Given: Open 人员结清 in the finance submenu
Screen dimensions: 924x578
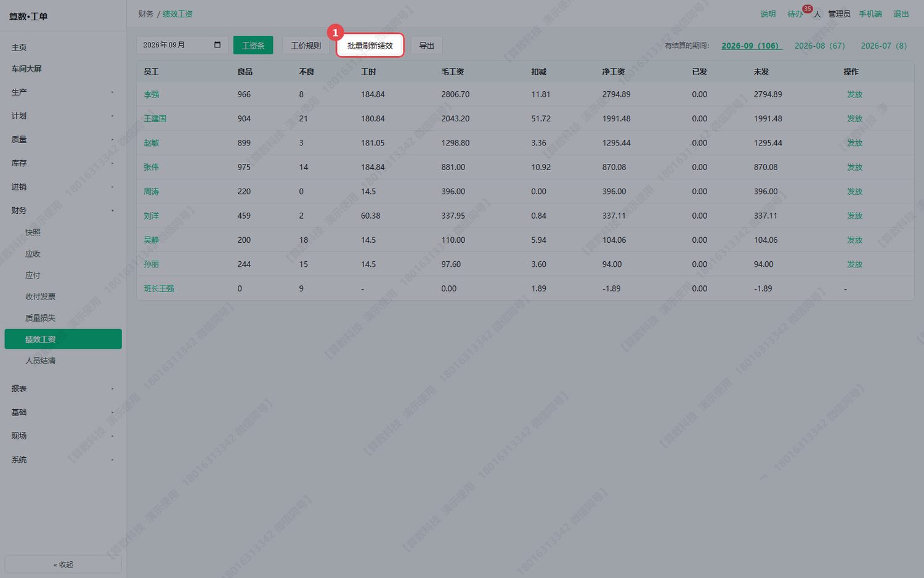Looking at the screenshot, I should (63, 360).
